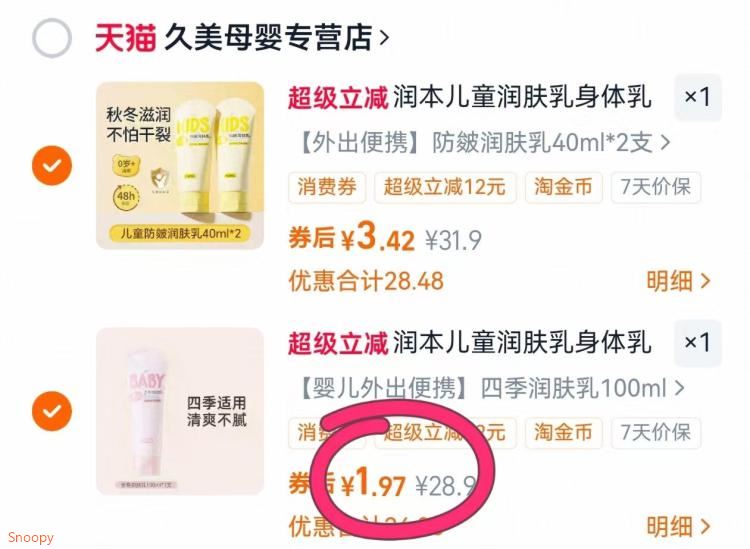Tap 消费券 tag on first item
The height and width of the screenshot is (549, 750).
[327, 187]
